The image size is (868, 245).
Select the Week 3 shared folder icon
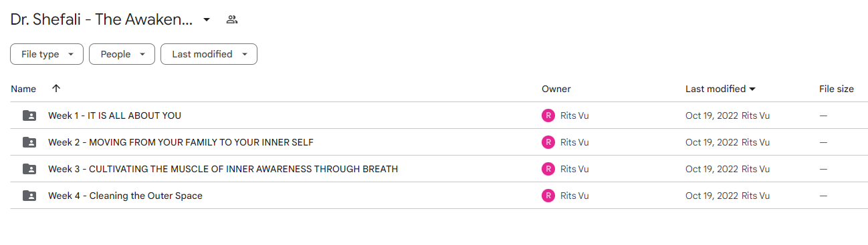29,169
